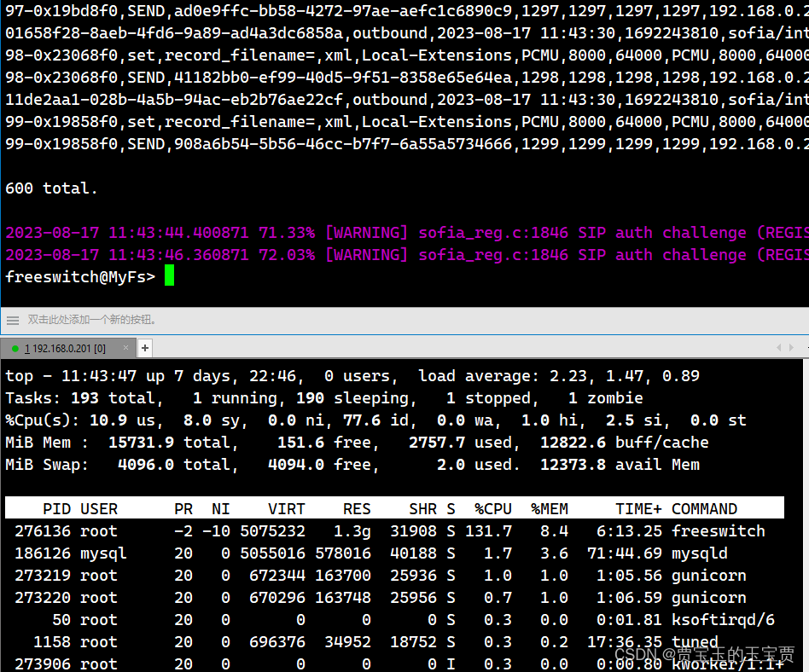This screenshot has height=672, width=809.
Task: Click the 99-0x19858f0,set,record_filename line
Action: [x=407, y=122]
